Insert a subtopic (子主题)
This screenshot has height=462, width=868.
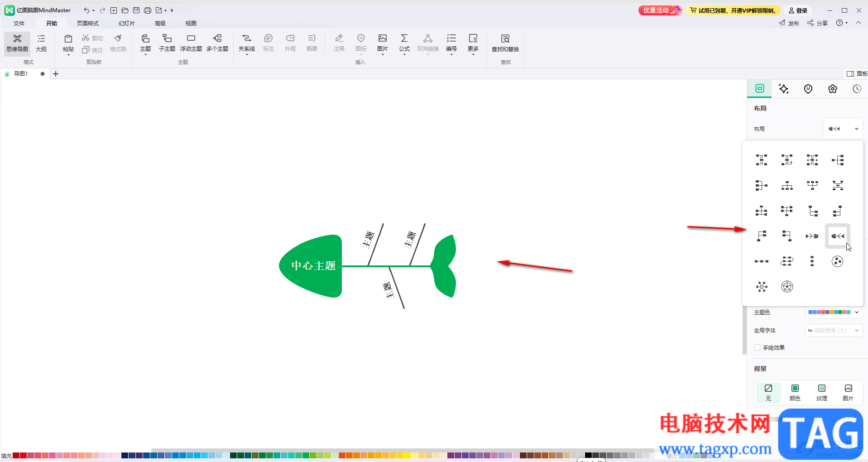click(x=167, y=43)
